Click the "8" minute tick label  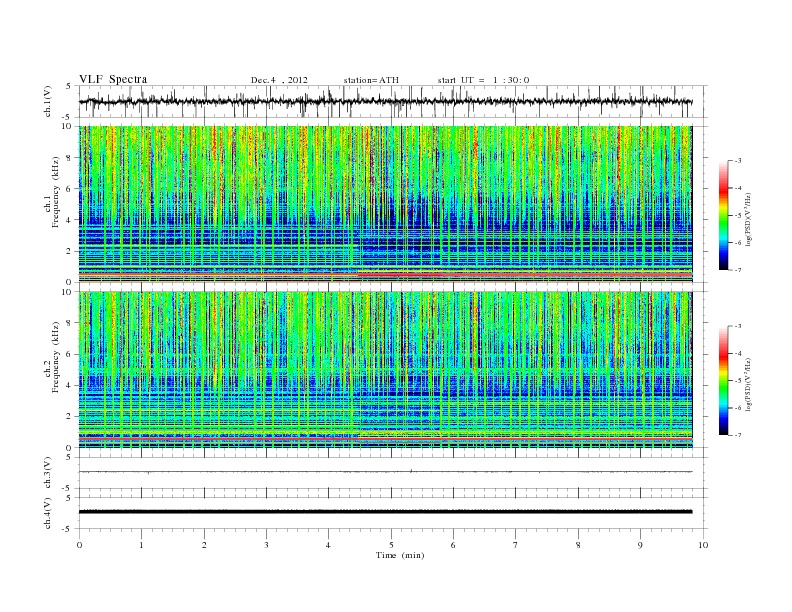pyautogui.click(x=578, y=545)
